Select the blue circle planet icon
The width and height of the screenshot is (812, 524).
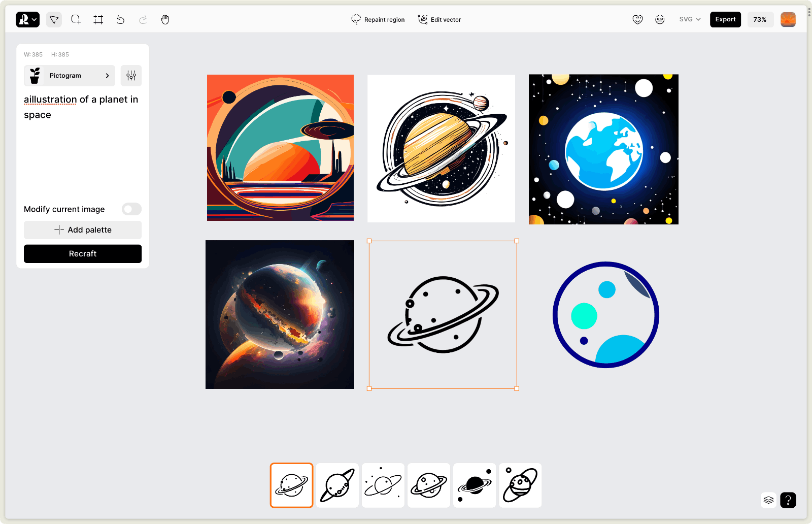606,315
